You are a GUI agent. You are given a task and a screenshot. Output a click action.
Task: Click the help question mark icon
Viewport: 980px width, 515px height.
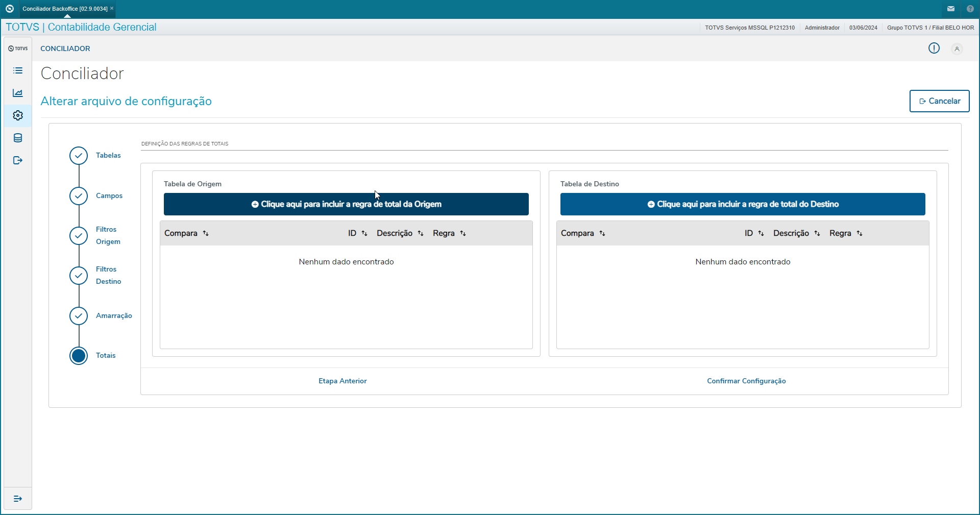click(970, 9)
